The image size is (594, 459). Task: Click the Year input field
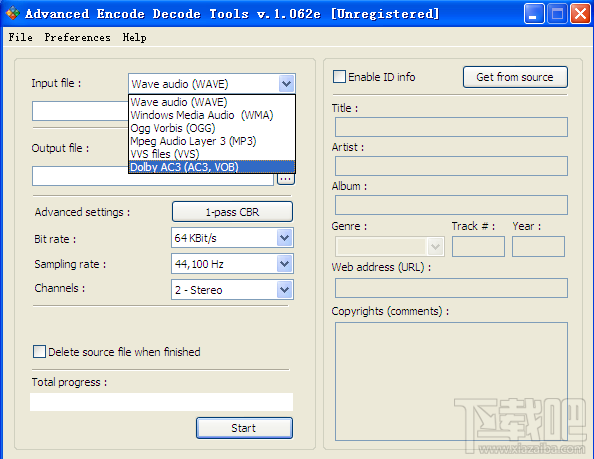(x=538, y=247)
